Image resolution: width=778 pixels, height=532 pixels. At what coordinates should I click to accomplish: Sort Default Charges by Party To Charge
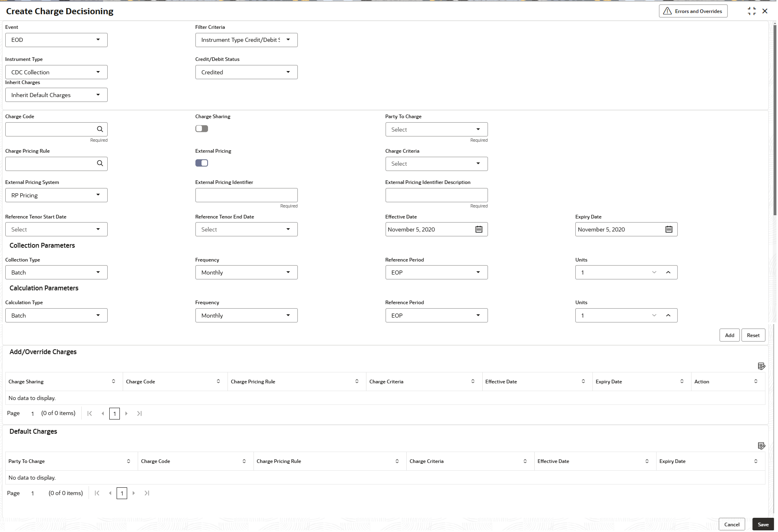(128, 461)
